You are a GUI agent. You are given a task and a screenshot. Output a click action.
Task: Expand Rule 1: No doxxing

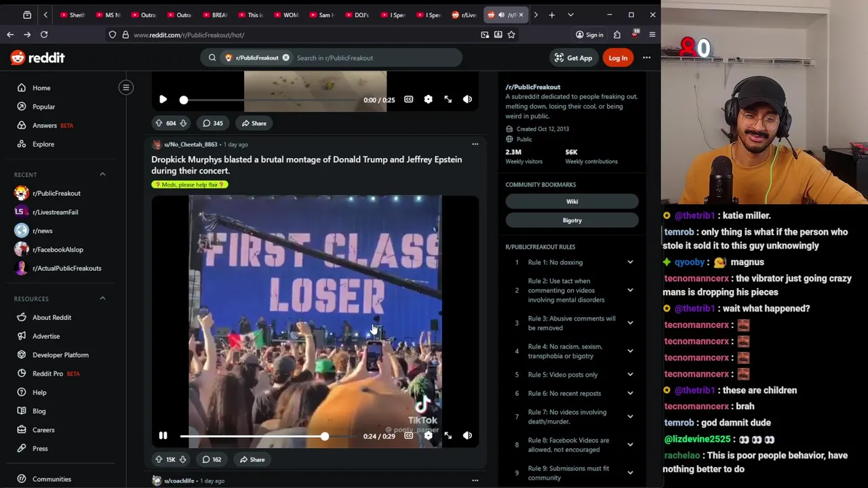tap(572, 262)
